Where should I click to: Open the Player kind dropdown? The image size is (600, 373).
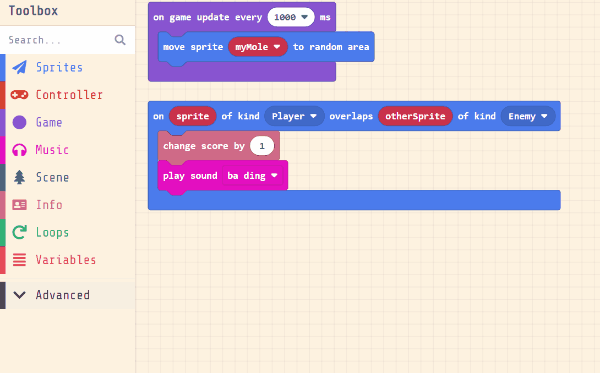click(x=294, y=116)
